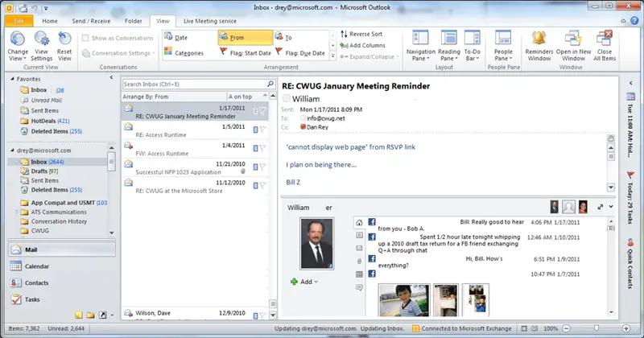The image size is (644, 338).
Task: Toggle flag on FW: Access Runtime message
Action: pyautogui.click(x=262, y=148)
